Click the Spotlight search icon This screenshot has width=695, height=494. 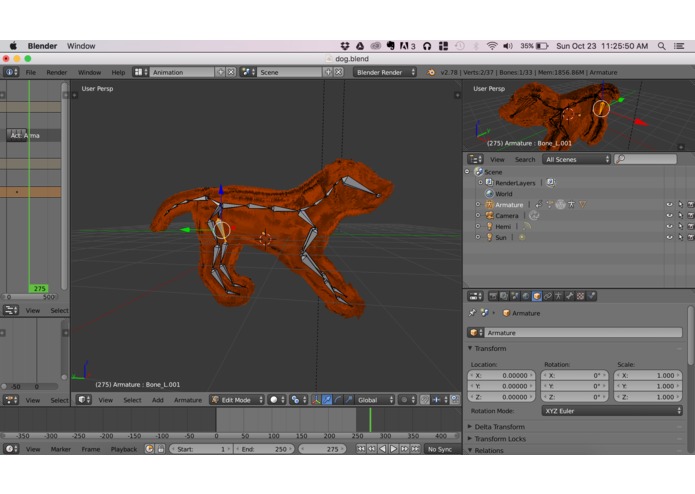click(661, 46)
